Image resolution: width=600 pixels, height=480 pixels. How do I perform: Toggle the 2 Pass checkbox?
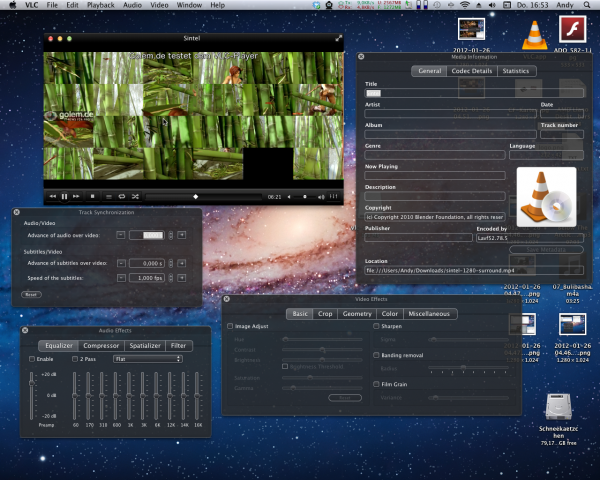[74, 358]
